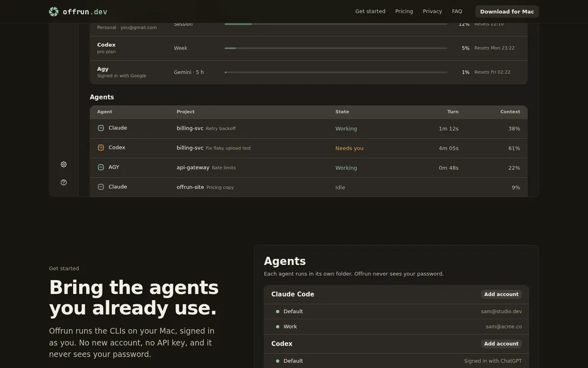Click the green status dot beside Work
Viewport: 588px width, 368px height.
[277, 327]
